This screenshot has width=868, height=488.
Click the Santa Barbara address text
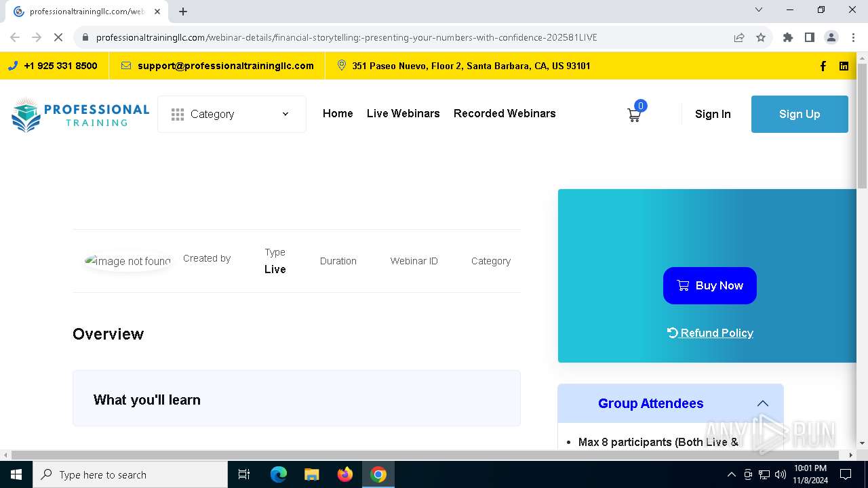coord(471,66)
